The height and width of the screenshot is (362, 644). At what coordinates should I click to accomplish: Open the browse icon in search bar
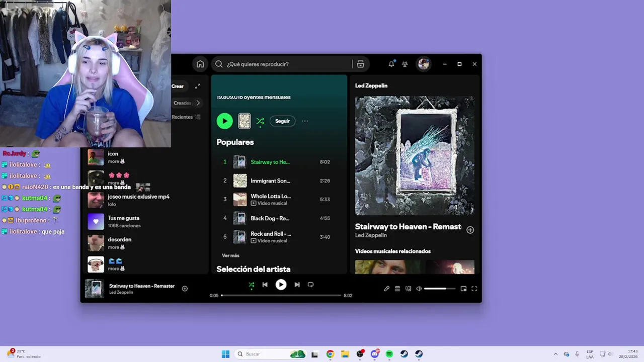[x=360, y=64]
